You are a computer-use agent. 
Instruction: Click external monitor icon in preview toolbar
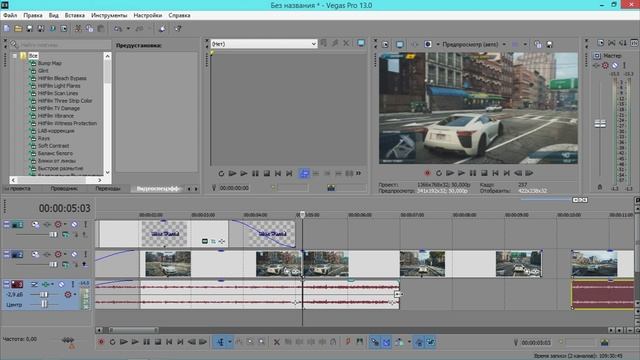coord(400,44)
